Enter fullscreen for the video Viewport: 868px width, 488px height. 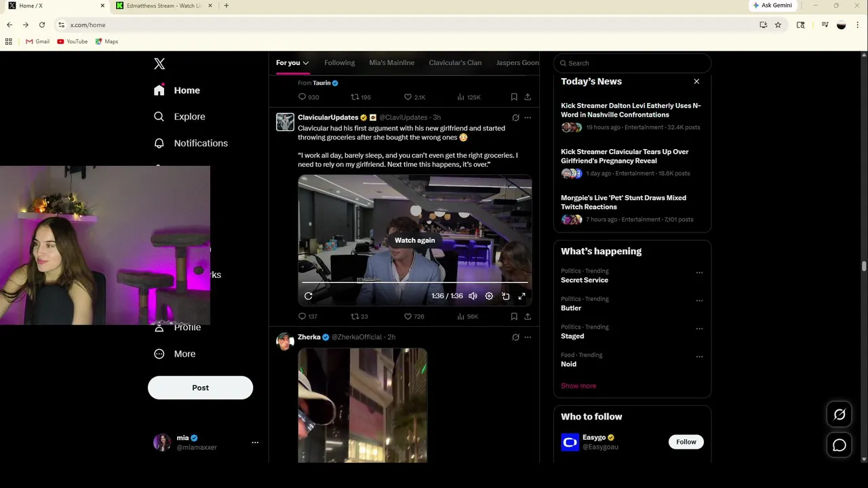[521, 296]
